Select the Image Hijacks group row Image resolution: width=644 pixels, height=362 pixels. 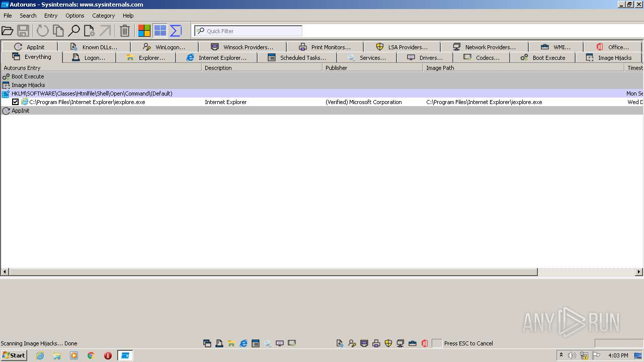pyautogui.click(x=322, y=85)
